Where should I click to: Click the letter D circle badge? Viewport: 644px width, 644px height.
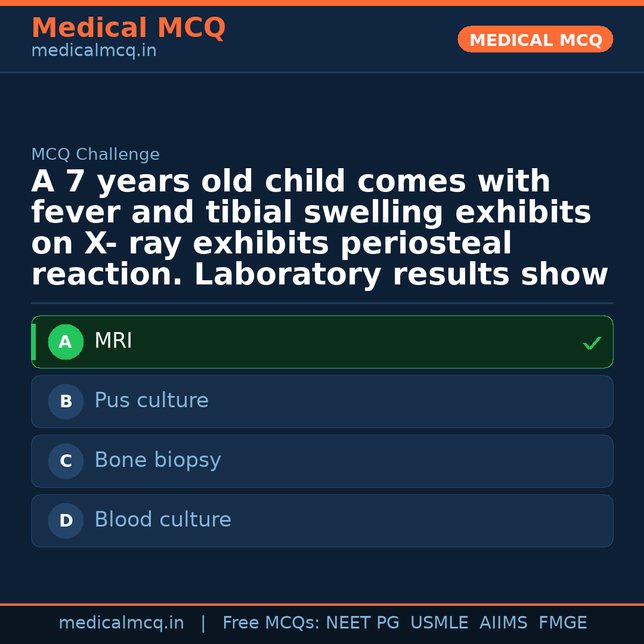pyautogui.click(x=66, y=521)
